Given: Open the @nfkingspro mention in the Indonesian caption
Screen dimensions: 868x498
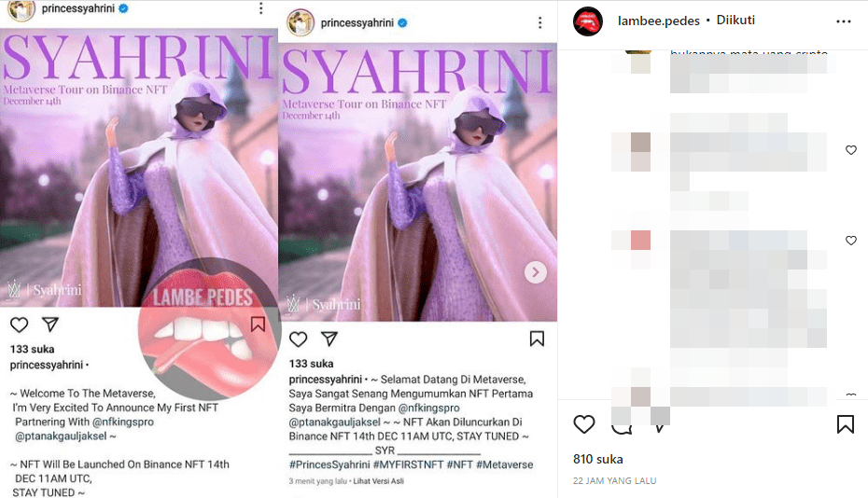Looking at the screenshot, I should point(428,408).
